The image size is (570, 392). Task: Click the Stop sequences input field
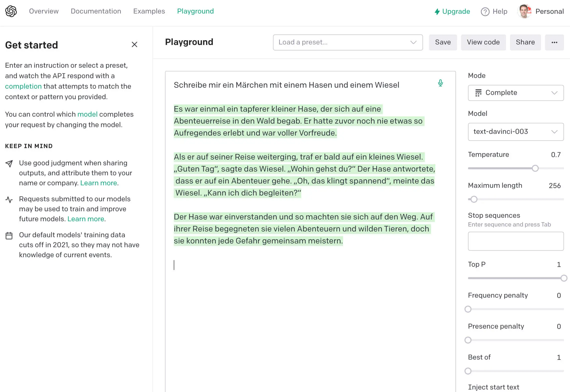515,241
